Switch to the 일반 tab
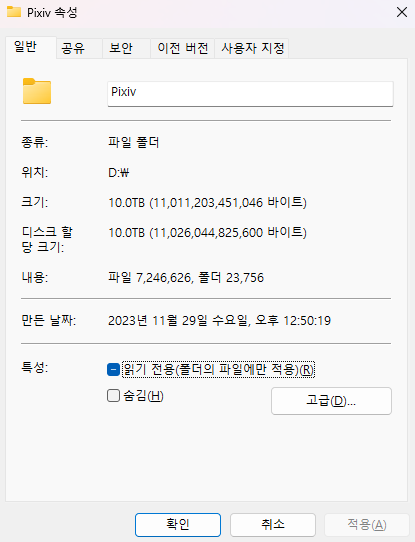 pos(31,47)
